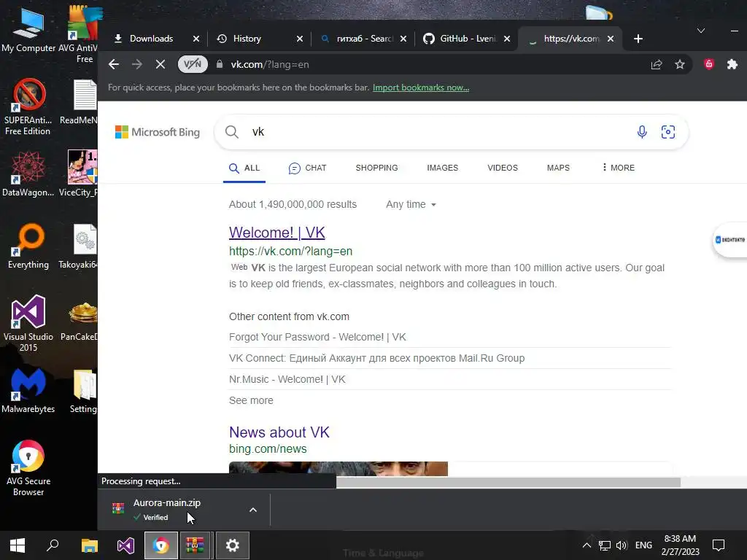Open Visual Studio from taskbar
747x560 pixels.
pos(125,545)
